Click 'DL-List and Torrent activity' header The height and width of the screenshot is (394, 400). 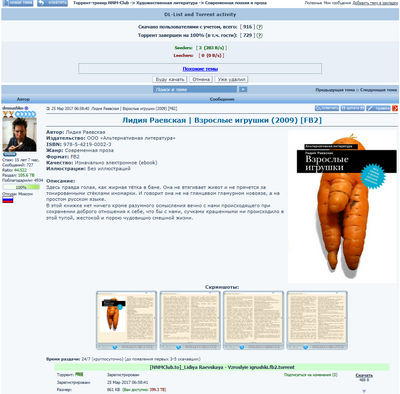[200, 15]
